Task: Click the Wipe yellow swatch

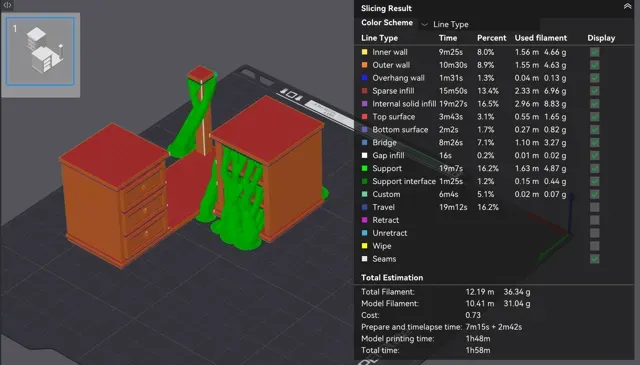Action: (364, 246)
